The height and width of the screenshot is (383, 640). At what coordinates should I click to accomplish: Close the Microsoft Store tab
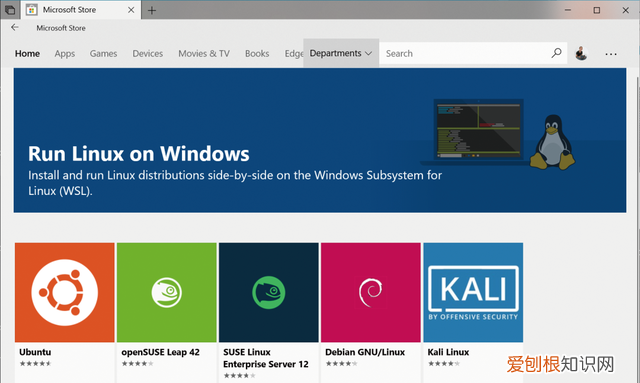131,10
